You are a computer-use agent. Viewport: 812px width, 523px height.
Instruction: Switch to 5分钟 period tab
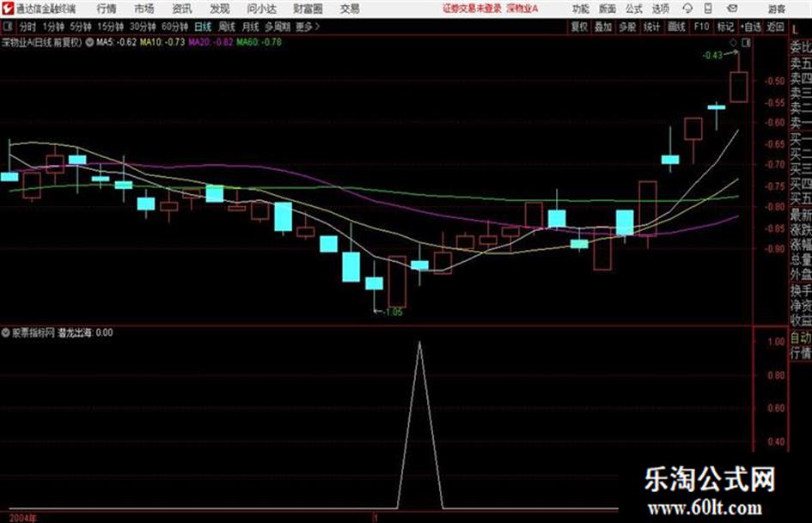coord(81,27)
